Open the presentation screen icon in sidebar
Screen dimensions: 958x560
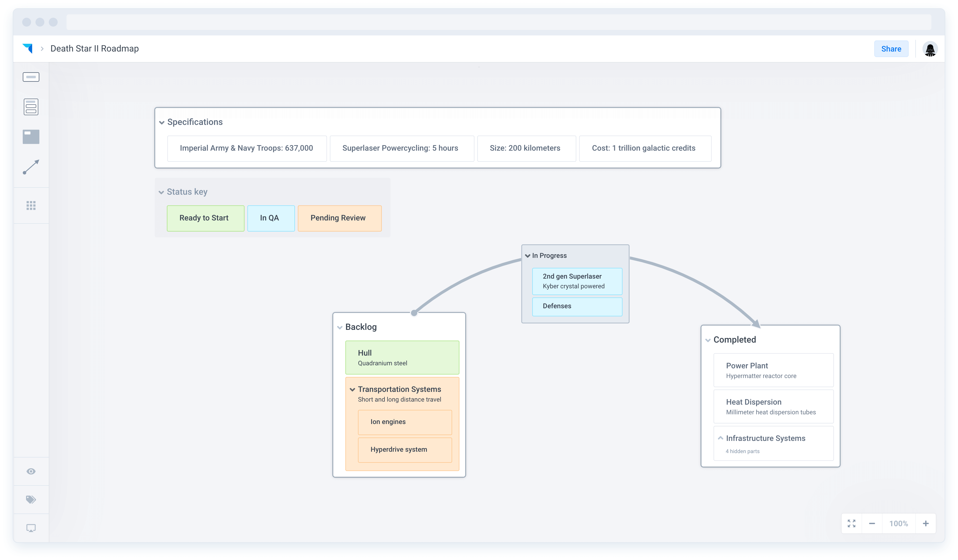tap(31, 528)
